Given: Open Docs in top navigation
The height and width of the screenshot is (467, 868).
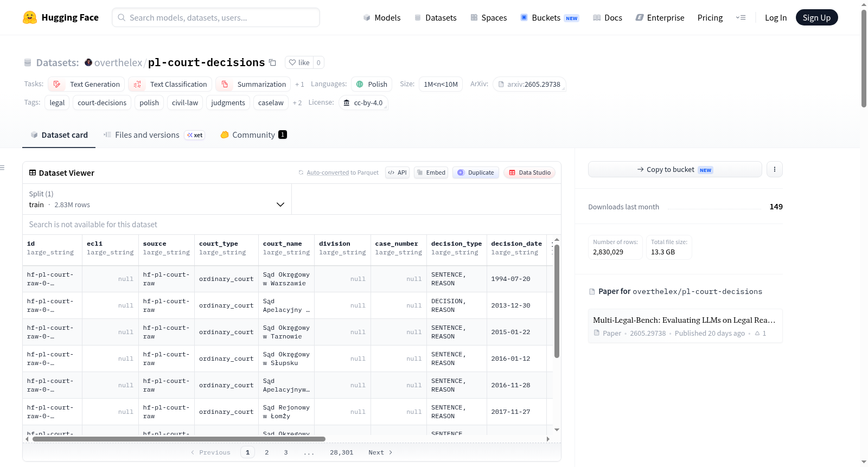Looking at the screenshot, I should coord(608,17).
